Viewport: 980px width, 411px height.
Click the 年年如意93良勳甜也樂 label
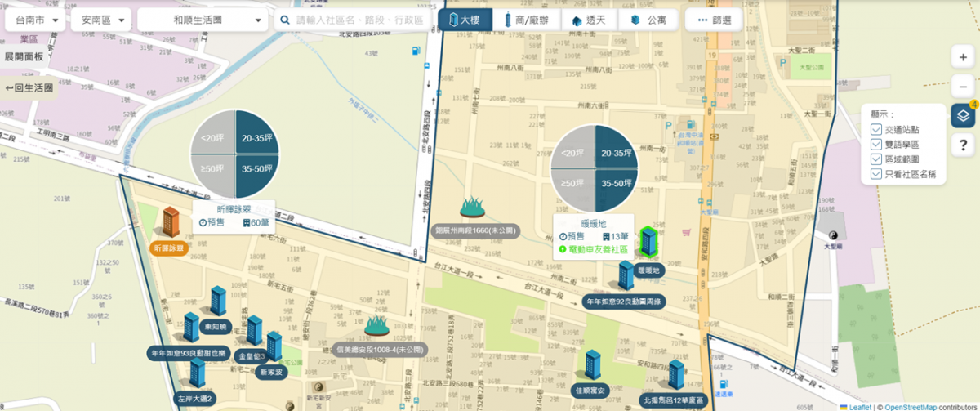pos(187,353)
